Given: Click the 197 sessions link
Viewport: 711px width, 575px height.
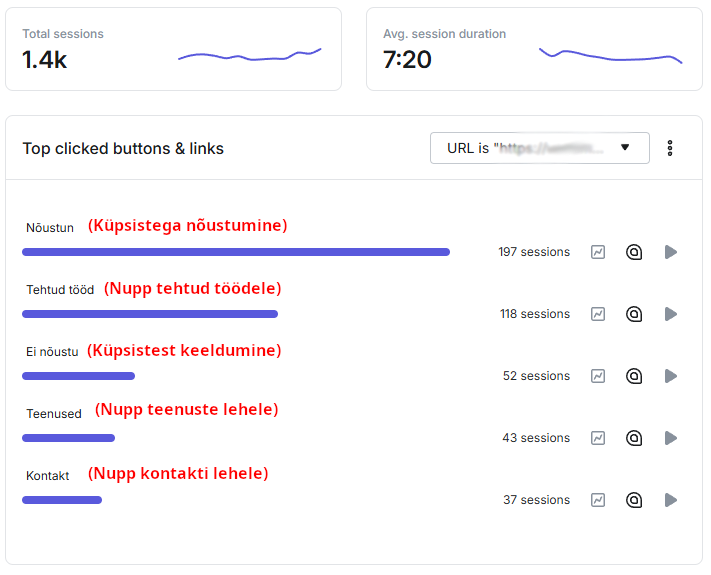Looking at the screenshot, I should [534, 252].
